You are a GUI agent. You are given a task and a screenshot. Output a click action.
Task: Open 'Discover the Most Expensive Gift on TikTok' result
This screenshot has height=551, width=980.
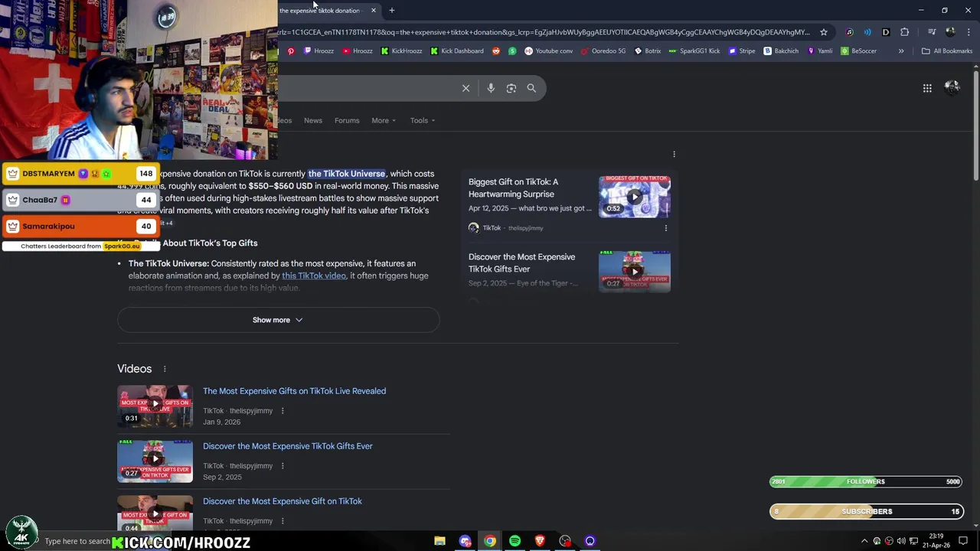[283, 501]
